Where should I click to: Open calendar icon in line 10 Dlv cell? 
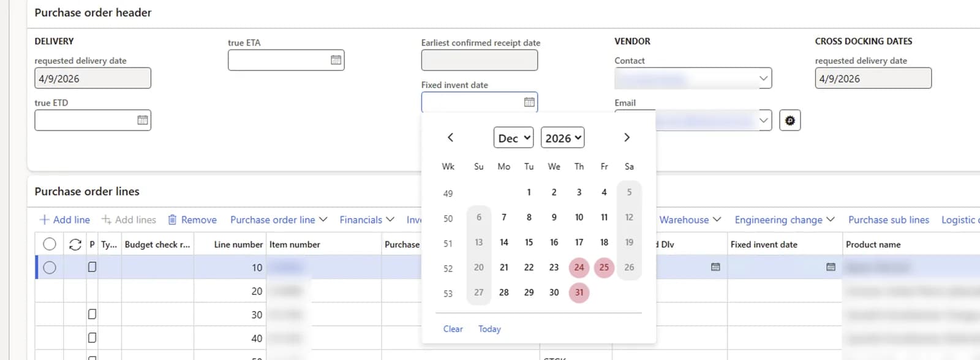tap(715, 267)
